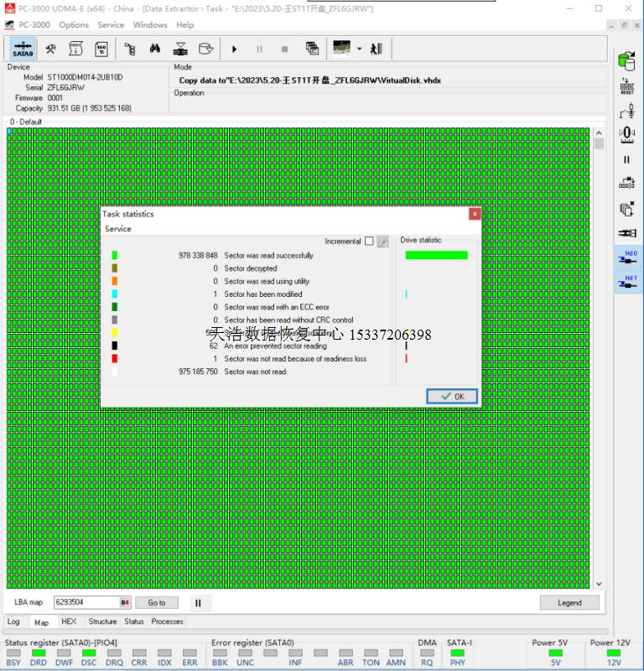
Task: Click the exit door icon in toolbar
Action: tap(377, 49)
